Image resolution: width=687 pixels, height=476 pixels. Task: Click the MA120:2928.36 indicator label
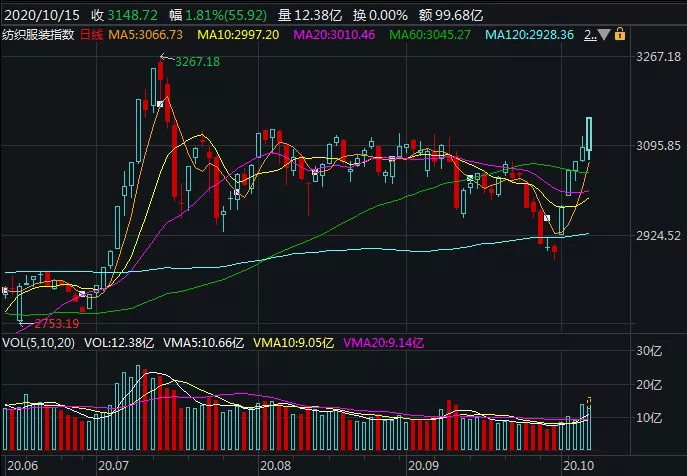(529, 35)
